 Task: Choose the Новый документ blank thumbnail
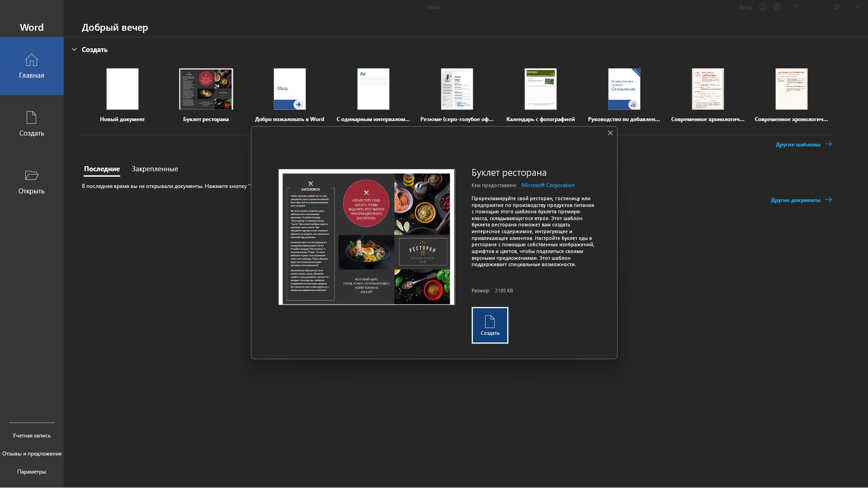tap(123, 89)
